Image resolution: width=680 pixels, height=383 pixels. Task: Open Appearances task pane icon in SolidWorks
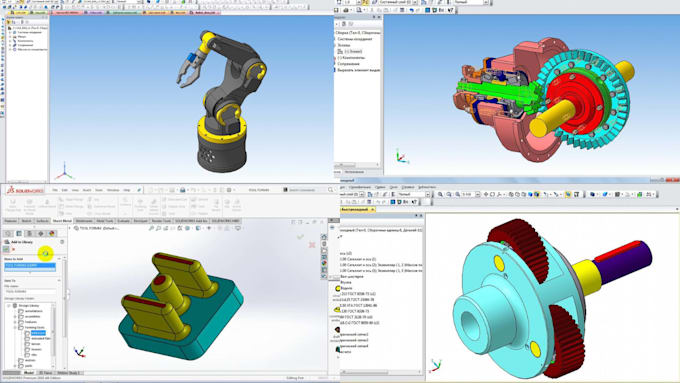(x=324, y=263)
